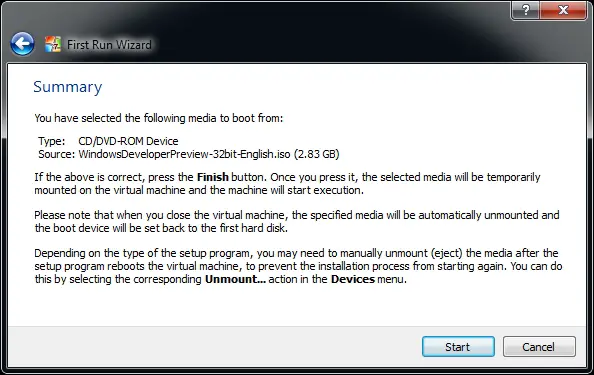This screenshot has width=594, height=375.
Task: Click the bold Unmount... text
Action: click(235, 279)
